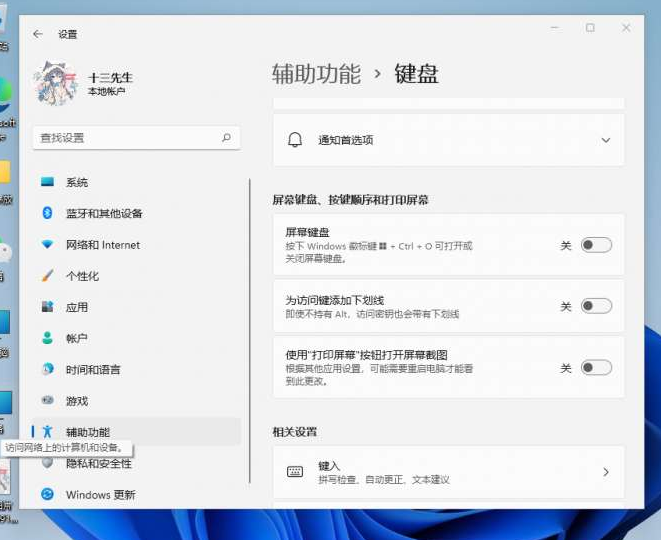Click the 十三先生 user profile avatar

tap(56, 84)
